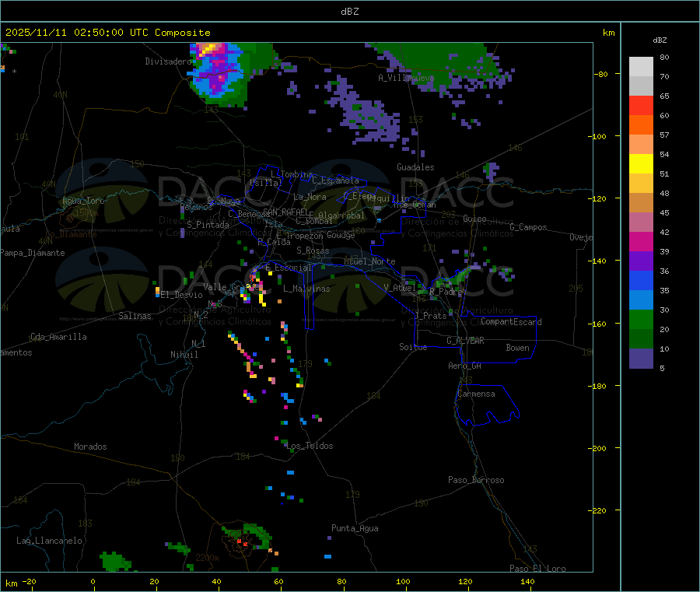Click the 'dBZ' title at the top
The image size is (700, 592).
(349, 11)
